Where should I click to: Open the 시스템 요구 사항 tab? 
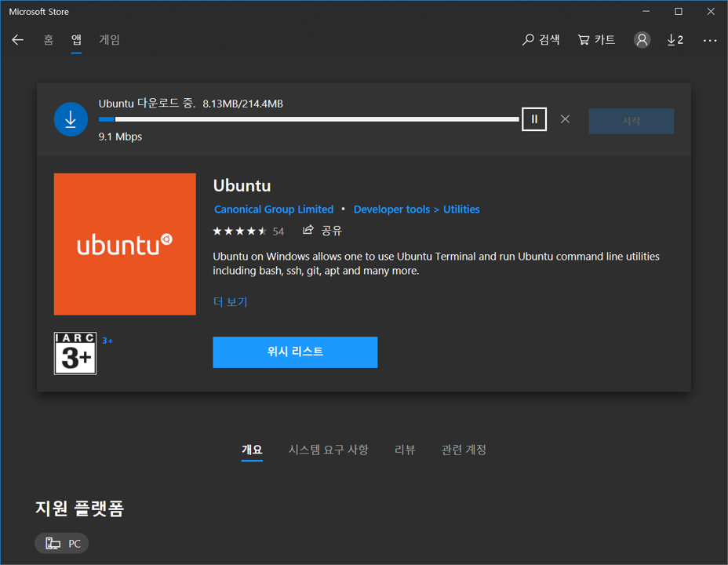point(328,450)
